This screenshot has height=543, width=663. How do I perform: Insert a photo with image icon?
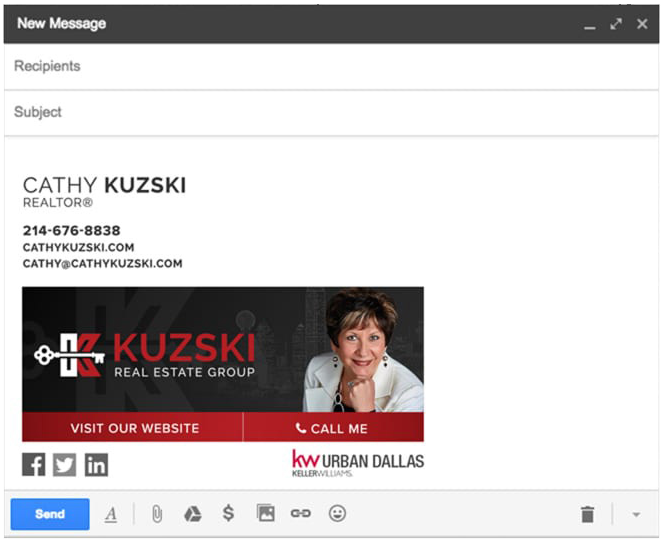click(265, 514)
